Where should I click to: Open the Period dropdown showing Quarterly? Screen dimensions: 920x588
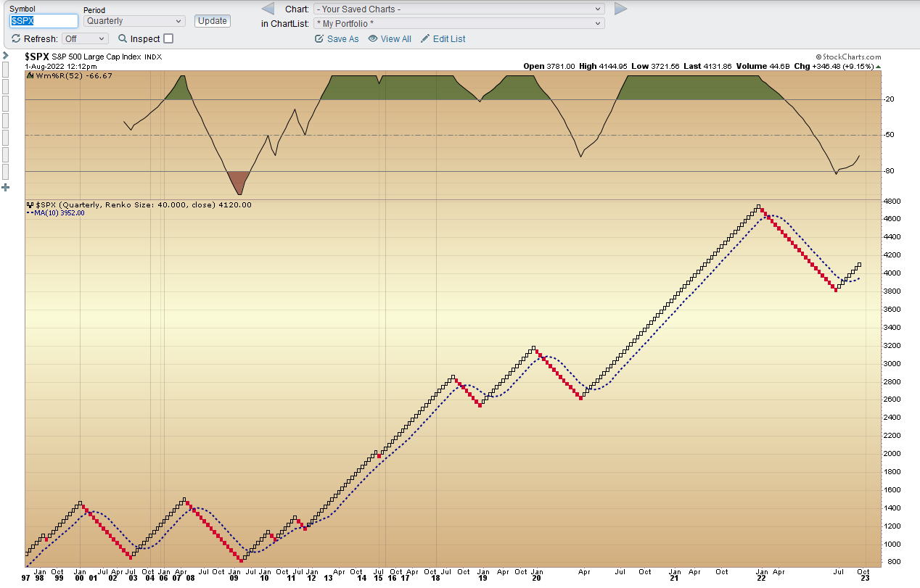pyautogui.click(x=134, y=21)
